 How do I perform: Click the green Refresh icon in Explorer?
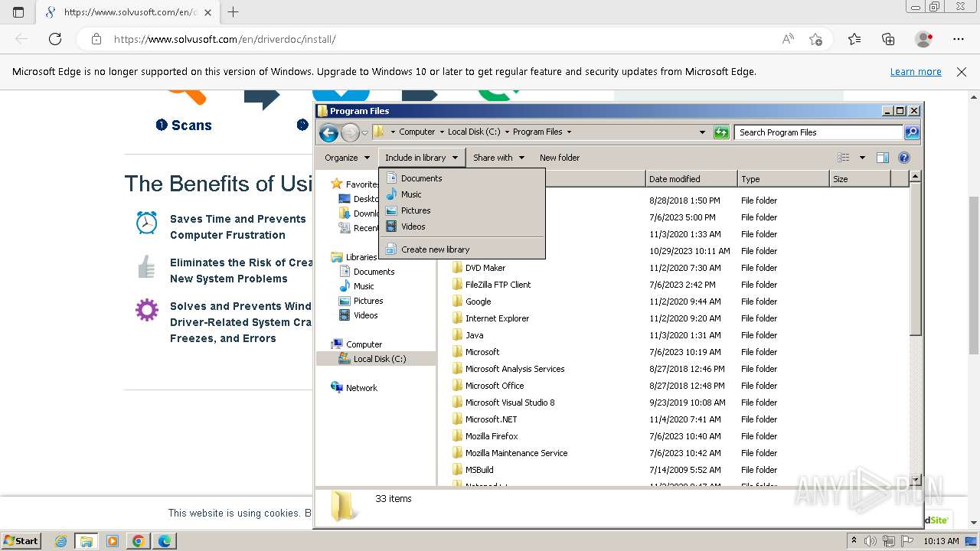[x=721, y=132]
